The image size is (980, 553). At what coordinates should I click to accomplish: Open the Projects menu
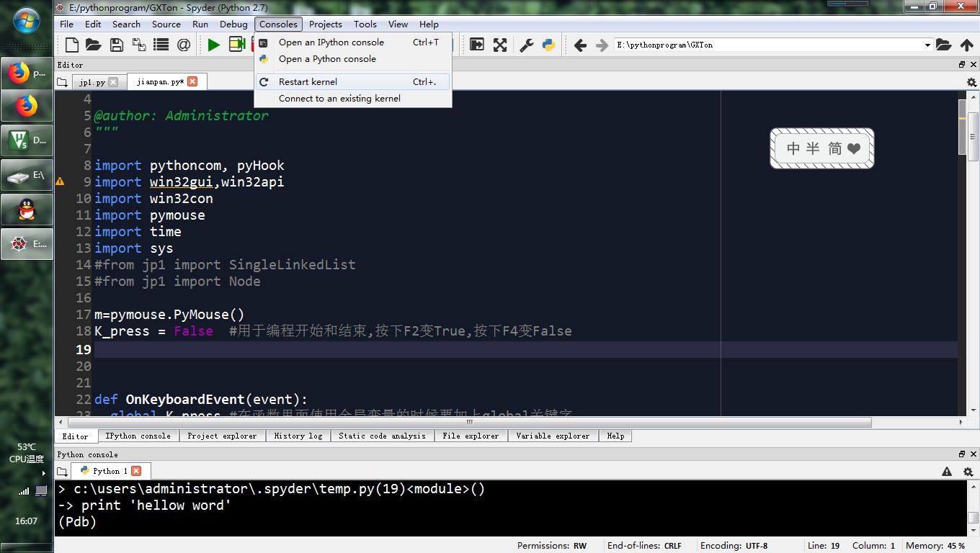tap(326, 24)
